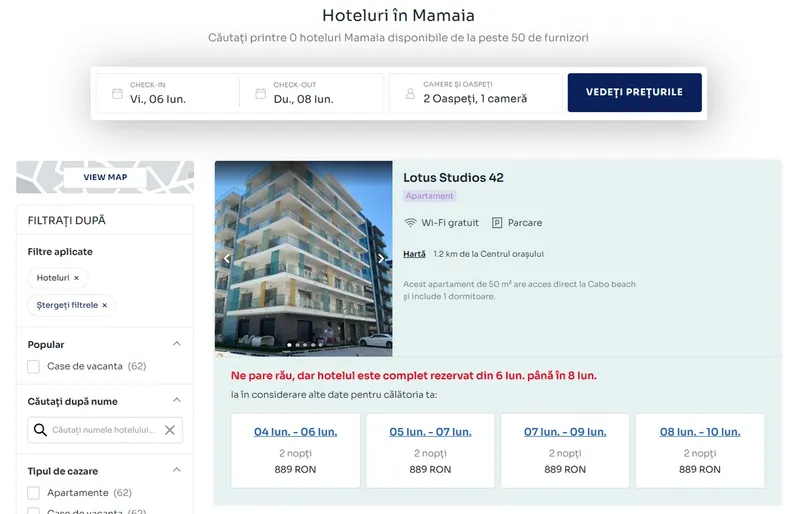Click the check-out calendar icon
Screen dimensions: 800x514
(x=261, y=93)
